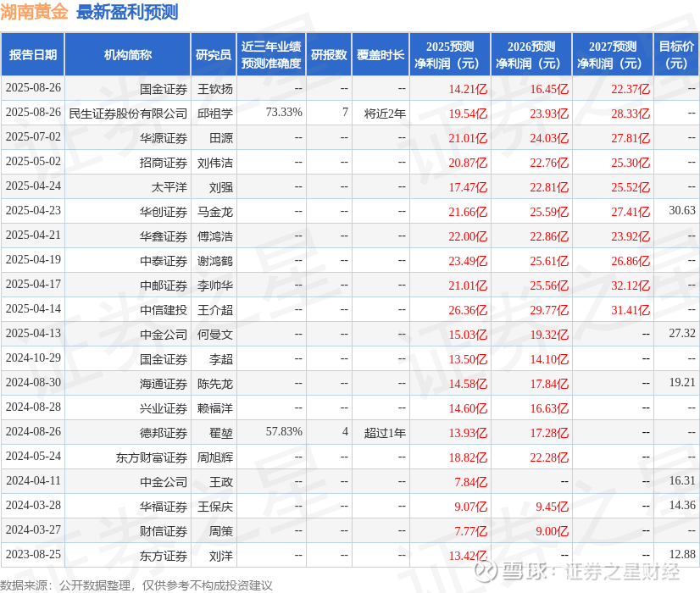Click the 湖南黄金 stock name title
This screenshot has width=700, height=593.
(34, 12)
